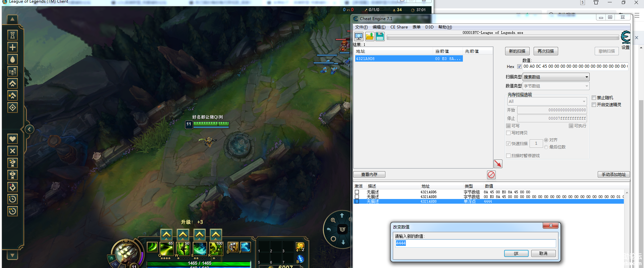Open the process selector icon in Cheat Engine
Viewport: 644px width, 268px height.
[x=359, y=36]
